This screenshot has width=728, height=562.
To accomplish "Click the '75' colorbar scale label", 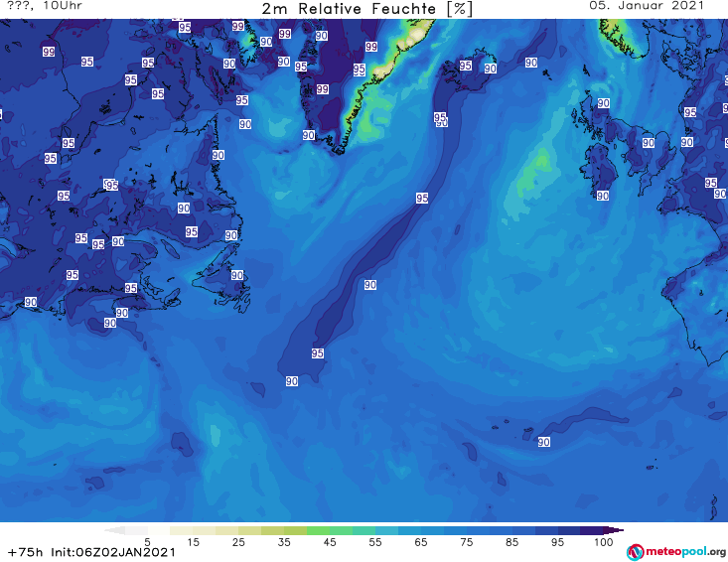I will tap(467, 542).
